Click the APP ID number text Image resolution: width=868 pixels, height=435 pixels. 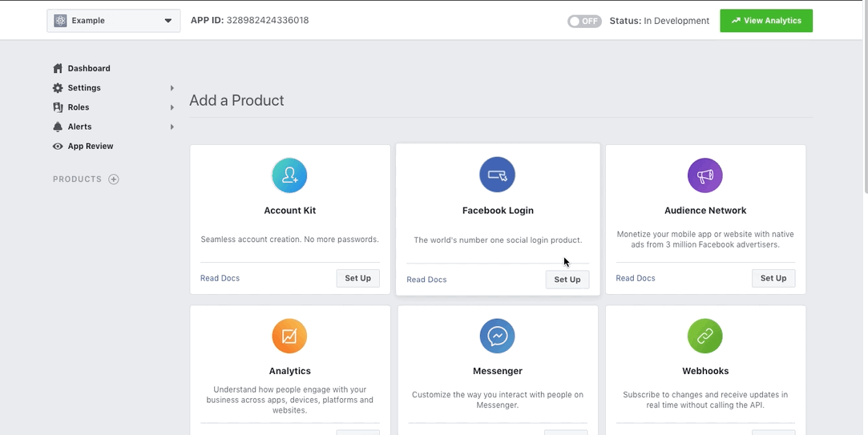point(268,21)
